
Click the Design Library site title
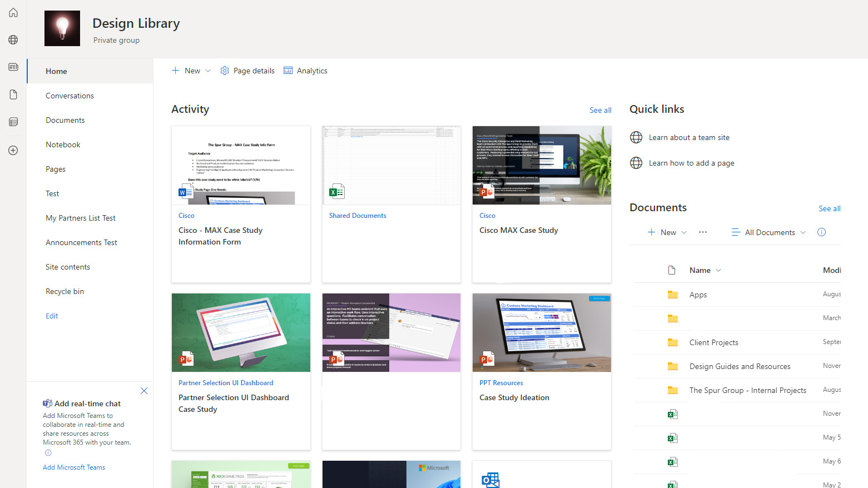(x=136, y=23)
